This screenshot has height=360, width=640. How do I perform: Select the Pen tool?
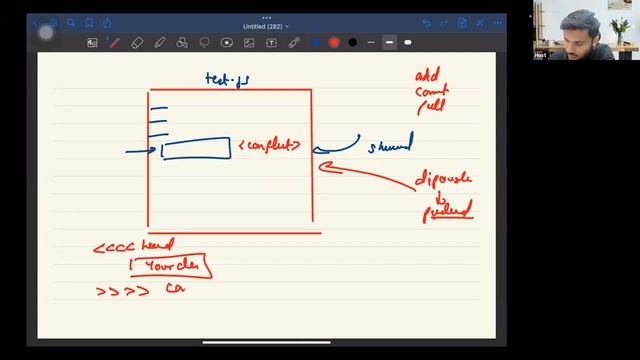[x=115, y=42]
